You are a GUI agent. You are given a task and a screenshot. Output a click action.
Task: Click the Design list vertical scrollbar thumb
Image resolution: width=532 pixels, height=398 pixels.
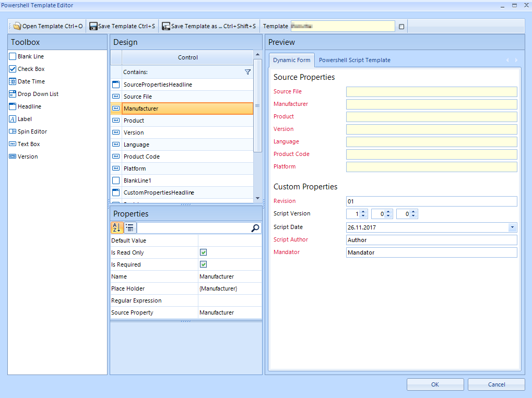[257, 106]
